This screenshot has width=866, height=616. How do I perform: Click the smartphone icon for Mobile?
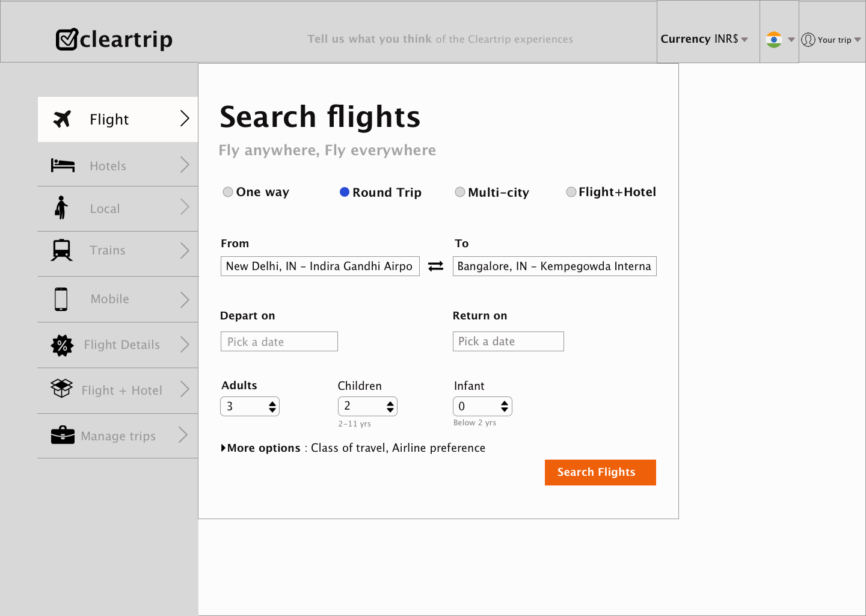click(61, 299)
